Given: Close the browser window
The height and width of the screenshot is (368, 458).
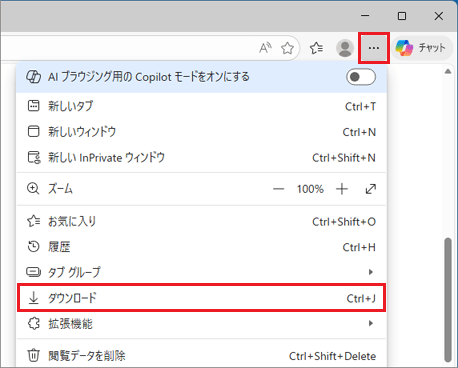Looking at the screenshot, I should tap(439, 16).
